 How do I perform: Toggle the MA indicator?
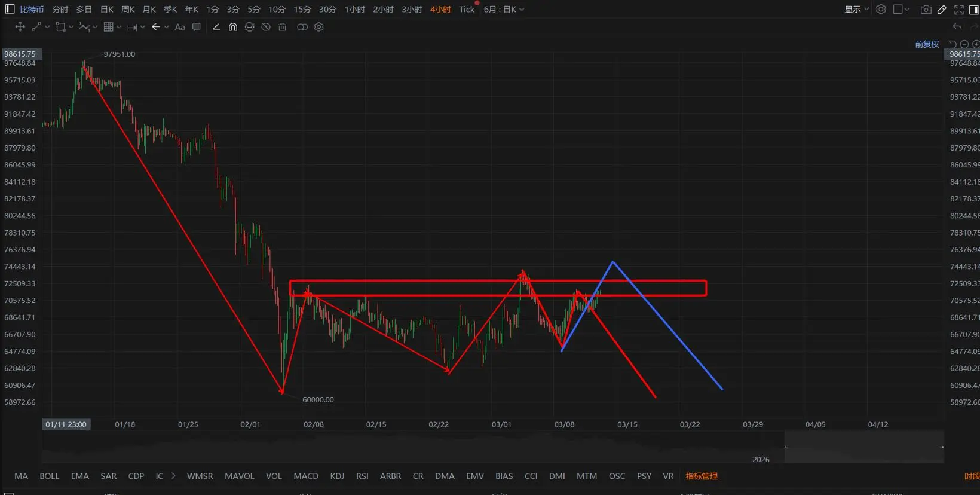(21, 476)
